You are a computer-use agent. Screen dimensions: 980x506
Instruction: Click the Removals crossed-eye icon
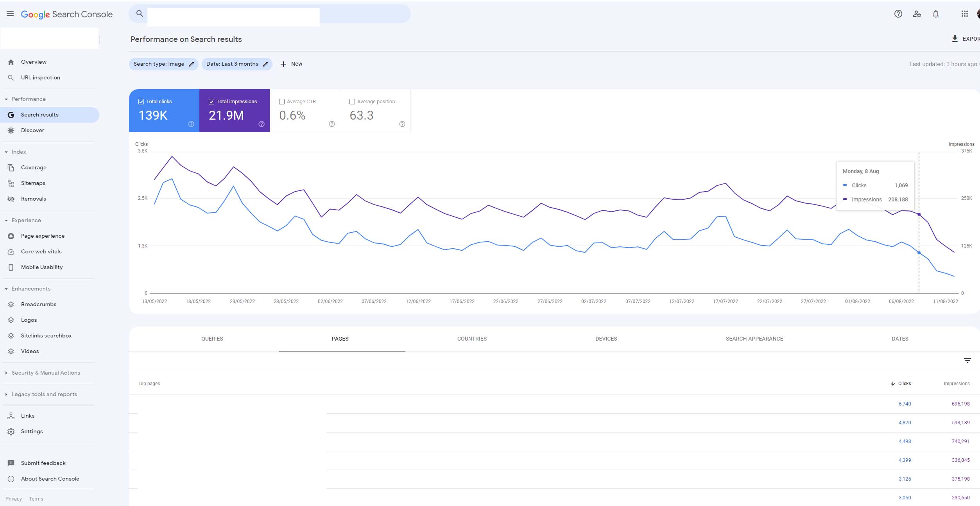point(11,199)
